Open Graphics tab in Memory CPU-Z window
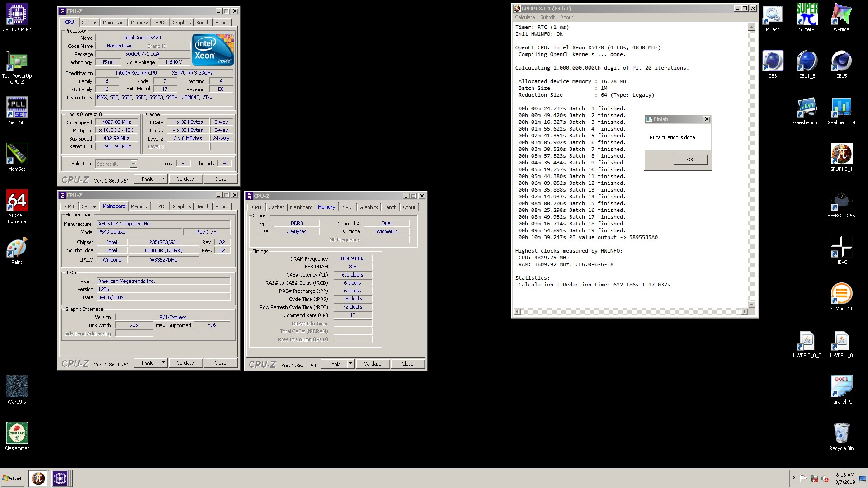868x488 pixels. tap(368, 207)
